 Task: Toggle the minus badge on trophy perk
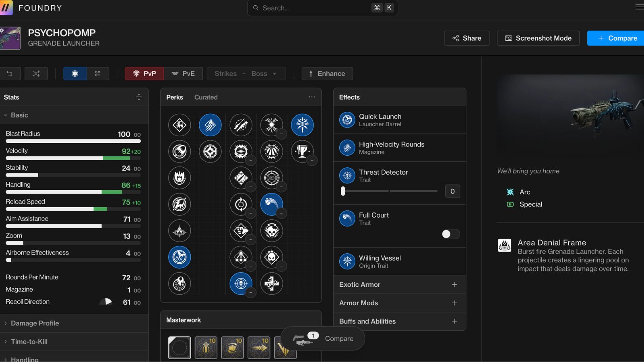pos(312,160)
